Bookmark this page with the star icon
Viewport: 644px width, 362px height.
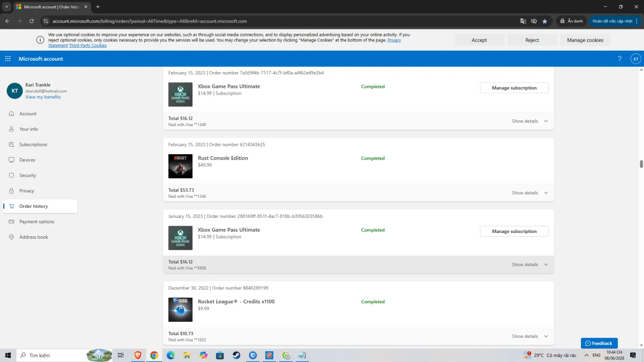click(x=545, y=21)
